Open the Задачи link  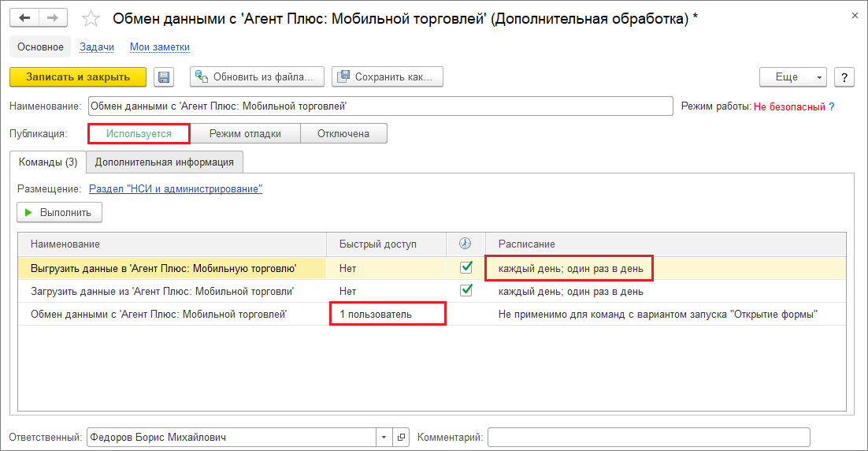point(97,47)
